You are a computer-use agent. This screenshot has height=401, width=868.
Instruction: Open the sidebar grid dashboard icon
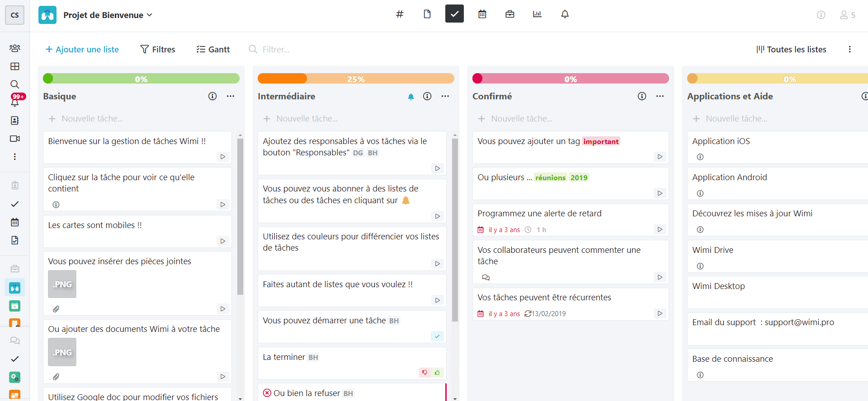(15, 66)
